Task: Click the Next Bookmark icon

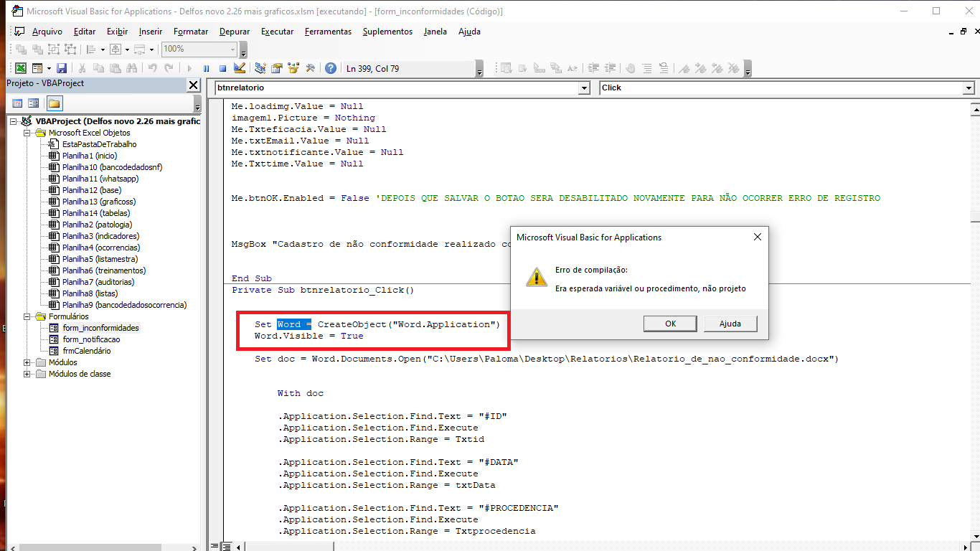Action: click(700, 68)
